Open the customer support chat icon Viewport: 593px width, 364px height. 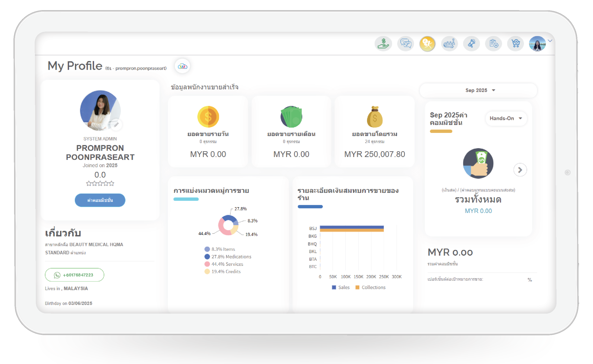click(x=405, y=44)
